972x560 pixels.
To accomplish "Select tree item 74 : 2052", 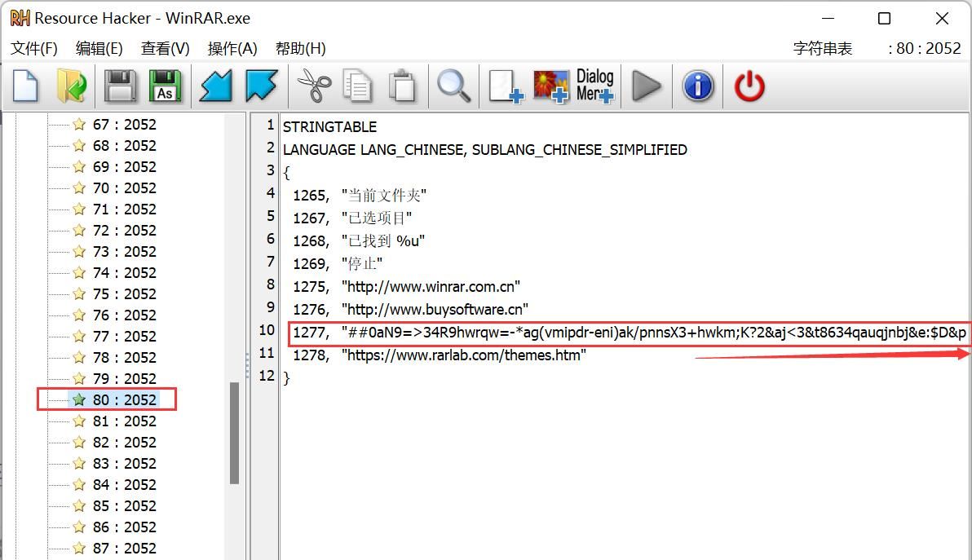I will click(124, 272).
